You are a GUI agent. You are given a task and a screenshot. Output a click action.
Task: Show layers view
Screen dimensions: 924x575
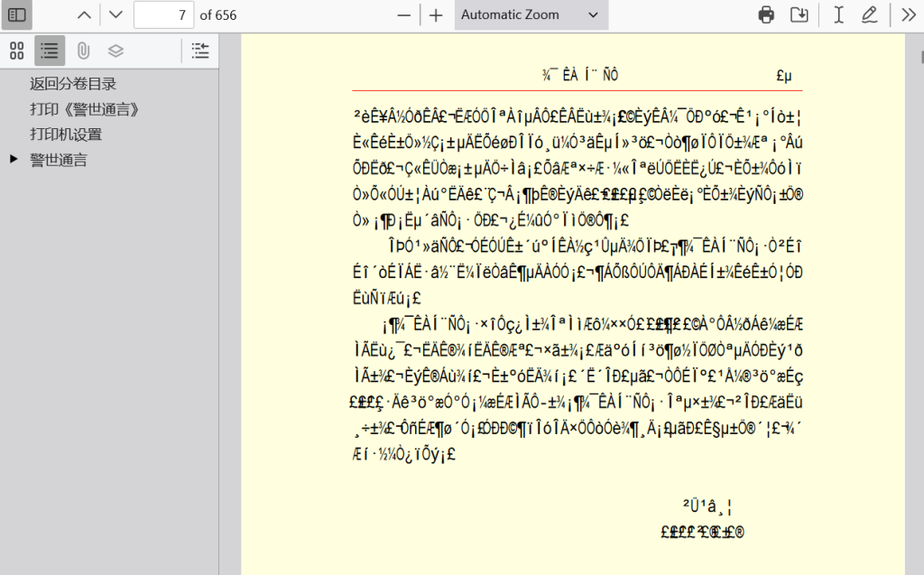115,51
